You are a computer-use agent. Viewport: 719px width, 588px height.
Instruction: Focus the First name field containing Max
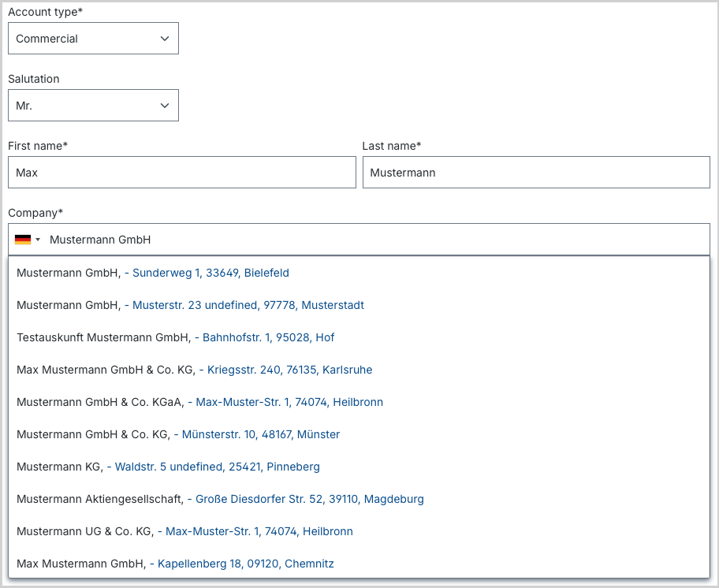coord(182,173)
